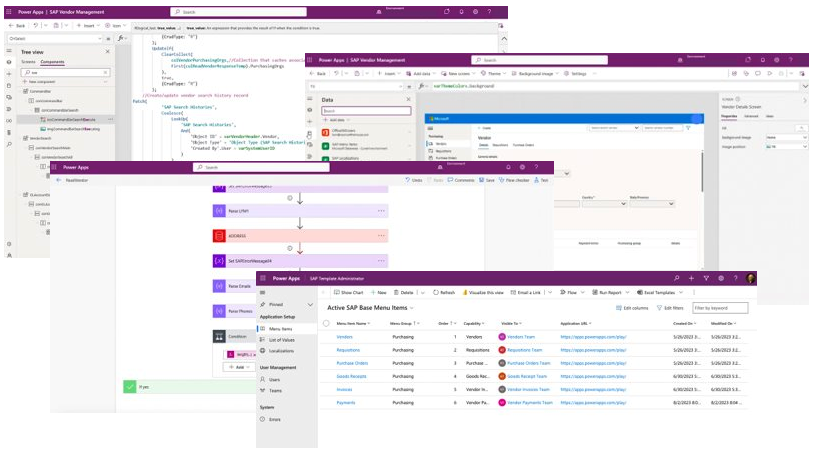Open Teams under User Management
Viewport: 815px width, 456px height.
click(x=275, y=390)
